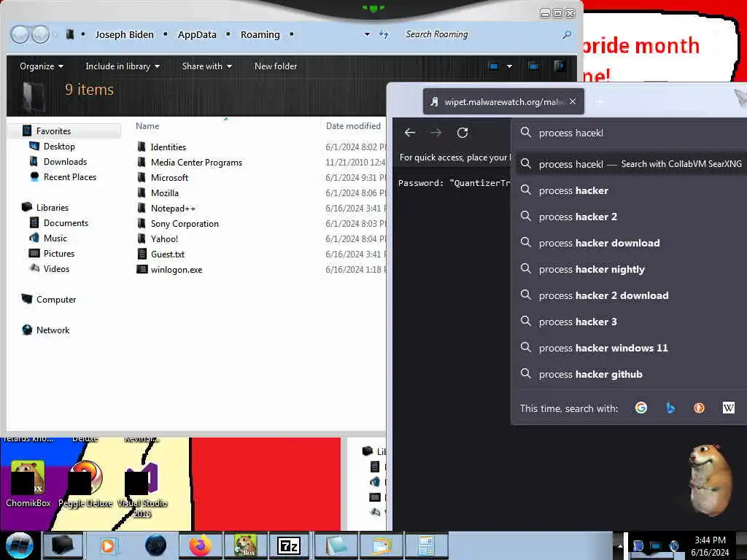Change the view with the views icon
Image resolution: width=747 pixels, height=560 pixels.
tap(494, 66)
